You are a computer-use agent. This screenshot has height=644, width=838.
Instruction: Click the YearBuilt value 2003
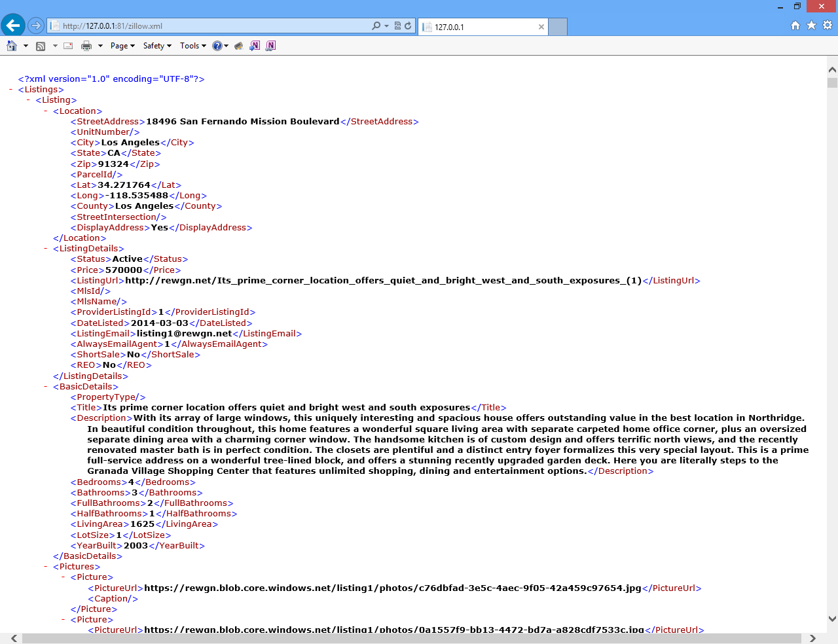click(136, 546)
